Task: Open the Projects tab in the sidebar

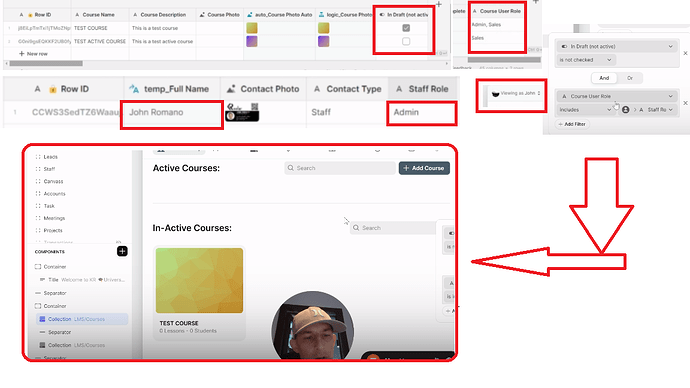Action: click(53, 231)
